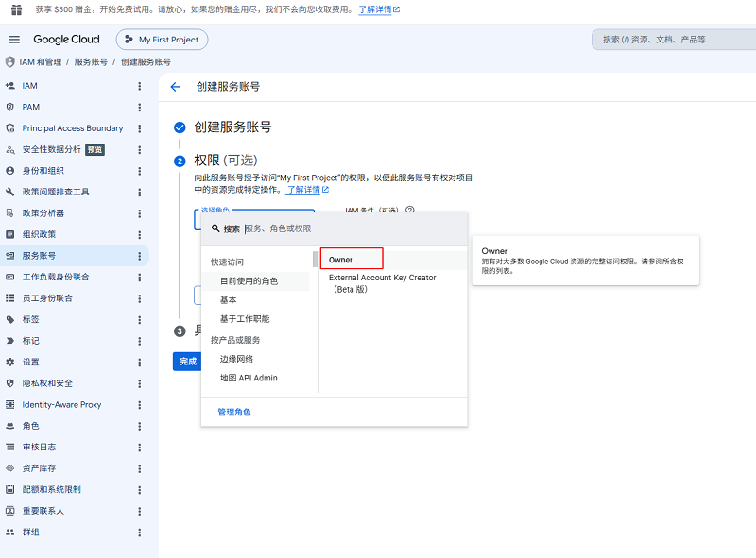
Task: Go to 服务账号 breadcrumb
Action: pos(91,62)
